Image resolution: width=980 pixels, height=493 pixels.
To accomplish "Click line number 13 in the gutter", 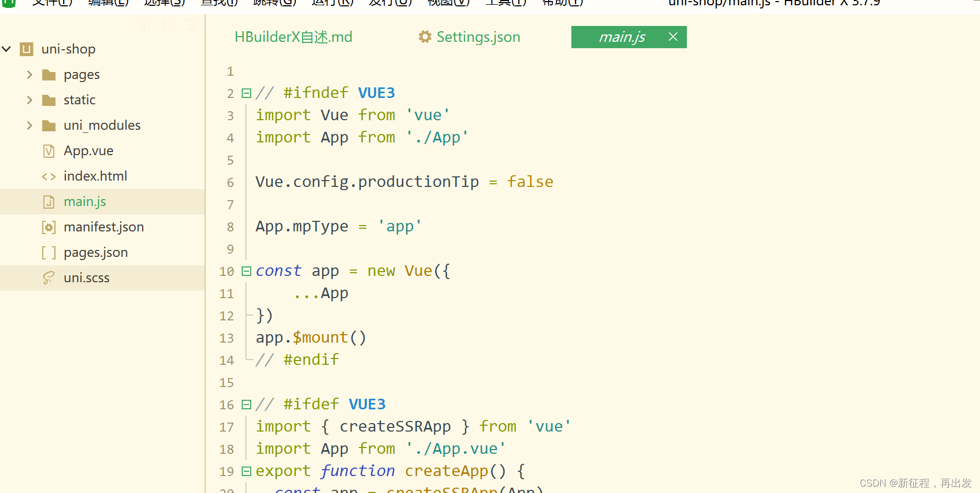I will click(x=226, y=338).
